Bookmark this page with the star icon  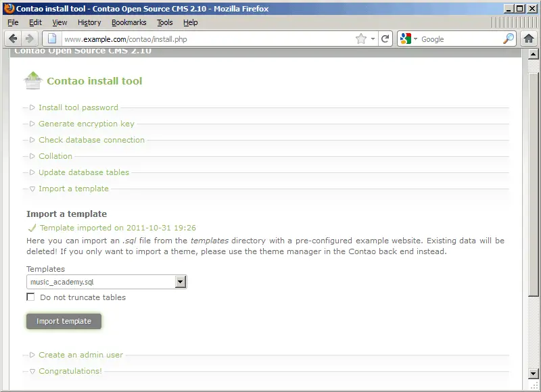pos(361,39)
